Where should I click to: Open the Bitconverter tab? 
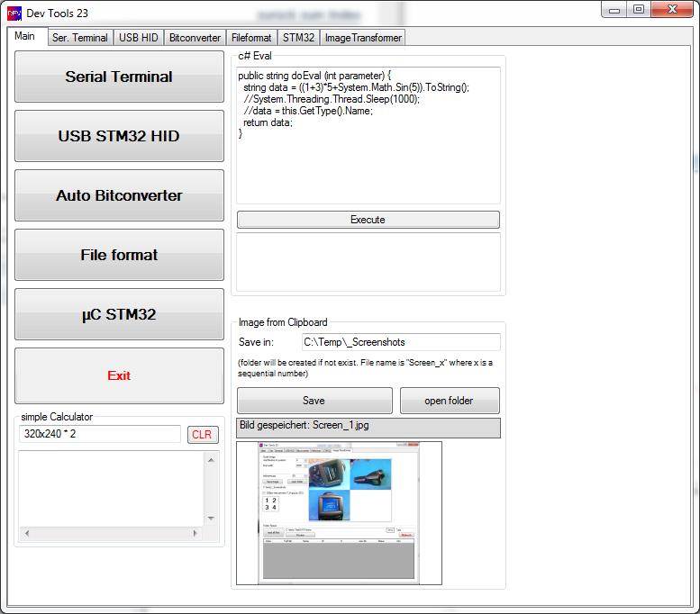(195, 38)
